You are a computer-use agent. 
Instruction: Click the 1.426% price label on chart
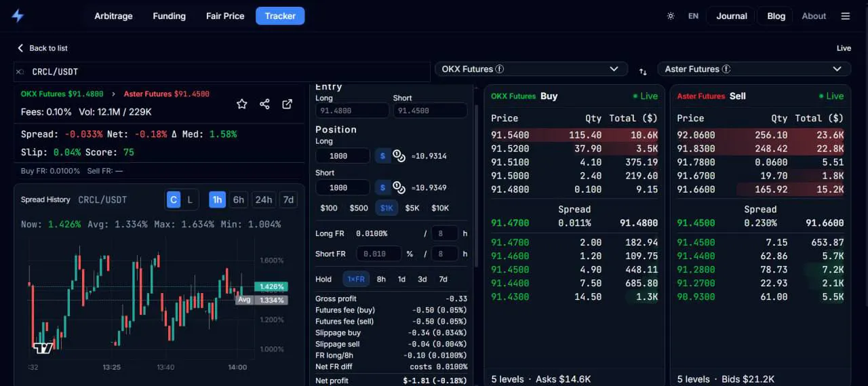coord(271,287)
